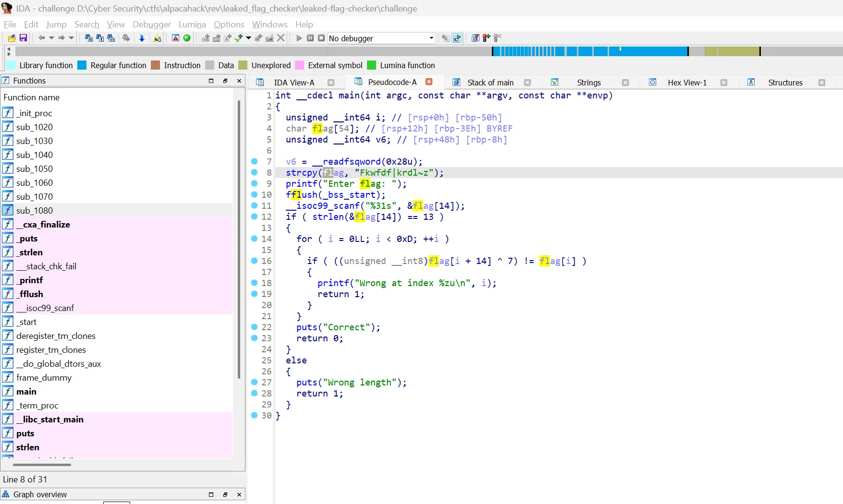Expand the back navigation history arrow
This screenshot has width=843, height=504.
tap(51, 38)
